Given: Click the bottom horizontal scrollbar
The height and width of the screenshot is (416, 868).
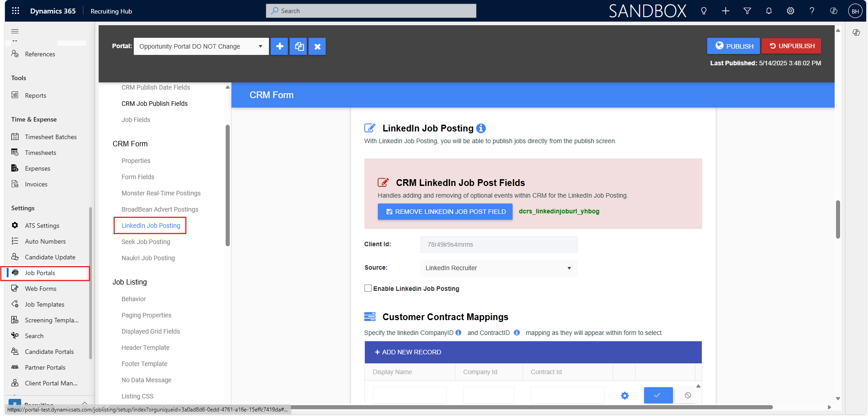Looking at the screenshot, I should [532, 407].
